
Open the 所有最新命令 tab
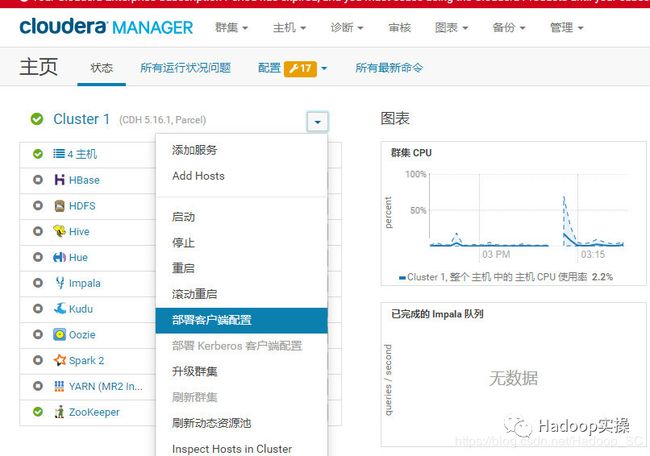389,68
